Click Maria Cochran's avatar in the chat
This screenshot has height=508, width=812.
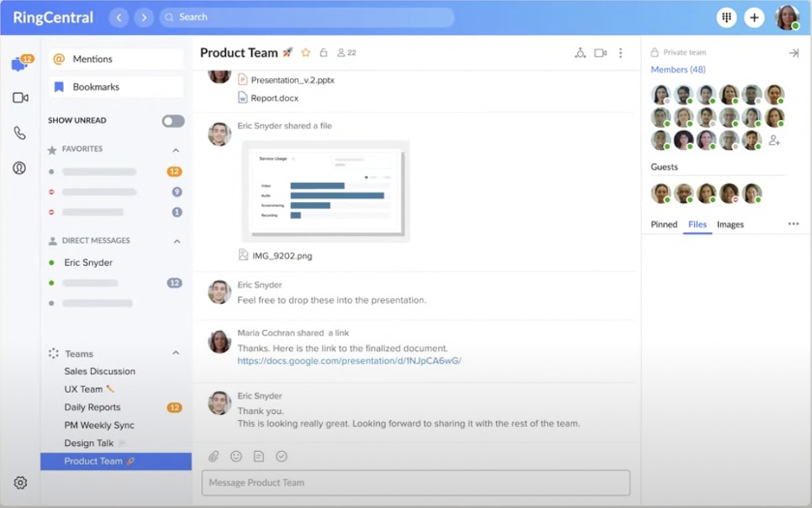point(219,342)
